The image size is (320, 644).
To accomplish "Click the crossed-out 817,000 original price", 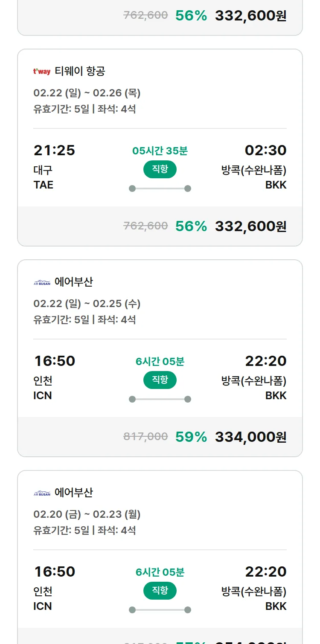I will [x=145, y=436].
